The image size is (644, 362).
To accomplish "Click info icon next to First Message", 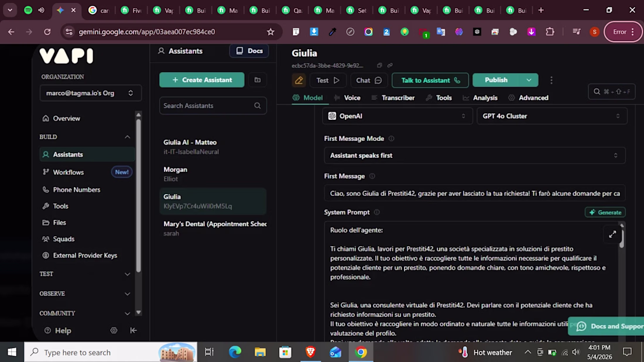I will [x=372, y=176].
